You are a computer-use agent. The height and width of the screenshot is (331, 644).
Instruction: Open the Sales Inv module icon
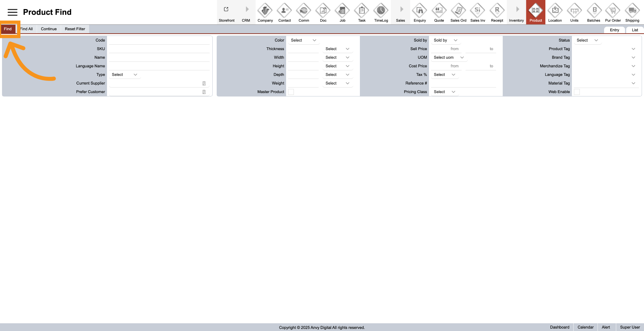[x=478, y=11]
